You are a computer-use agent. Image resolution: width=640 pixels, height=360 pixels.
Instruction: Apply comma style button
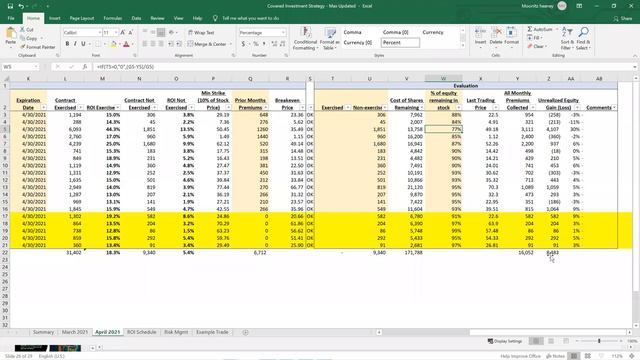pos(264,44)
